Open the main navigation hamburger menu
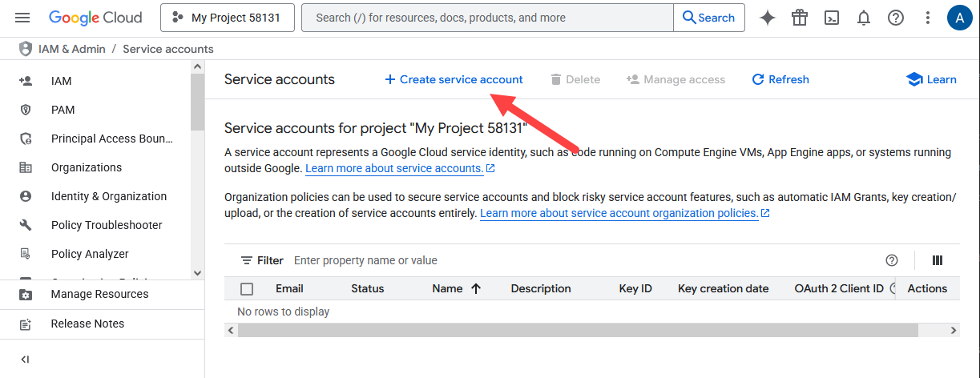980x378 pixels. (x=22, y=18)
